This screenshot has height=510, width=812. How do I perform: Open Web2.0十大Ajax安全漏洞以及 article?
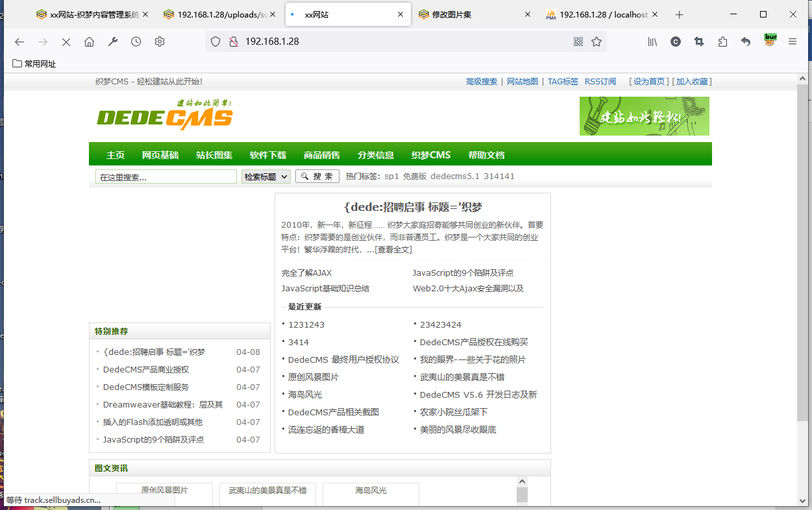pyautogui.click(x=469, y=289)
